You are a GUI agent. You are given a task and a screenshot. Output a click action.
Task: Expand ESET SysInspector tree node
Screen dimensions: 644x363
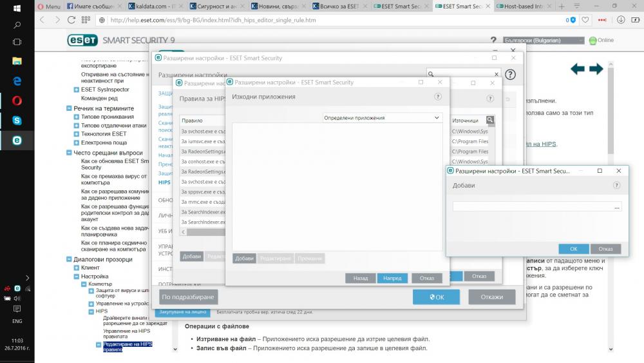click(77, 90)
